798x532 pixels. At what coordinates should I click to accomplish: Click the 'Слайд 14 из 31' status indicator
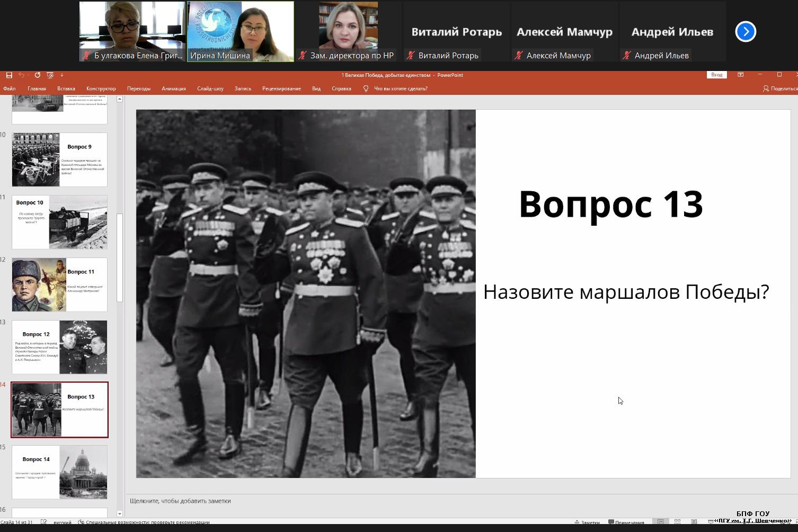pos(16,522)
